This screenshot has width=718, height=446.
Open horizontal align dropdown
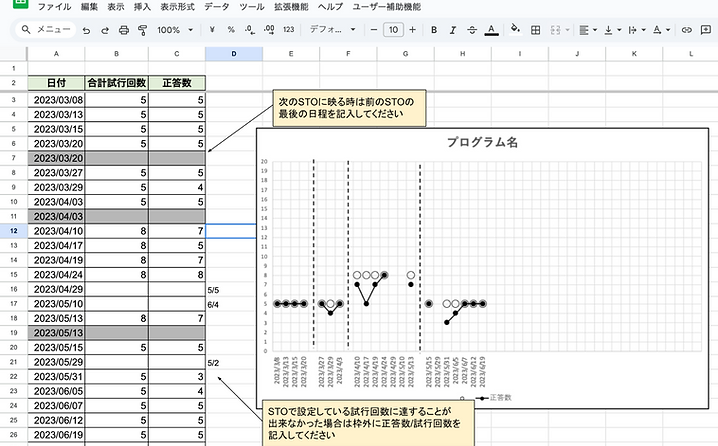click(588, 30)
